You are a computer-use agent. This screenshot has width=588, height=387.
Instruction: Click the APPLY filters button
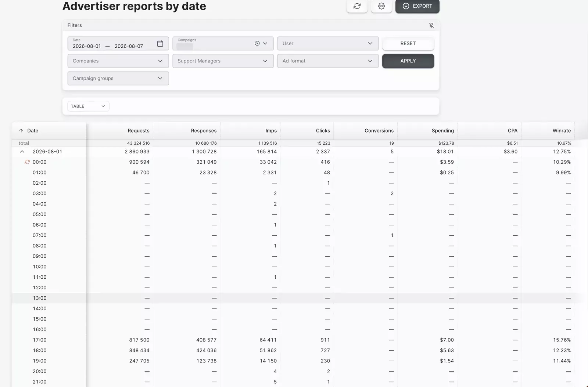click(408, 61)
